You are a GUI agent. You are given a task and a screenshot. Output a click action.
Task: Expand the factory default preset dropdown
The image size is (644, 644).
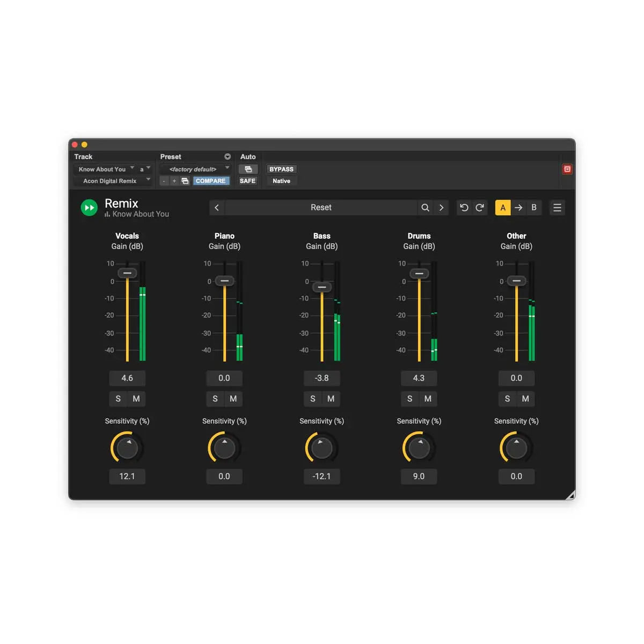click(x=195, y=169)
